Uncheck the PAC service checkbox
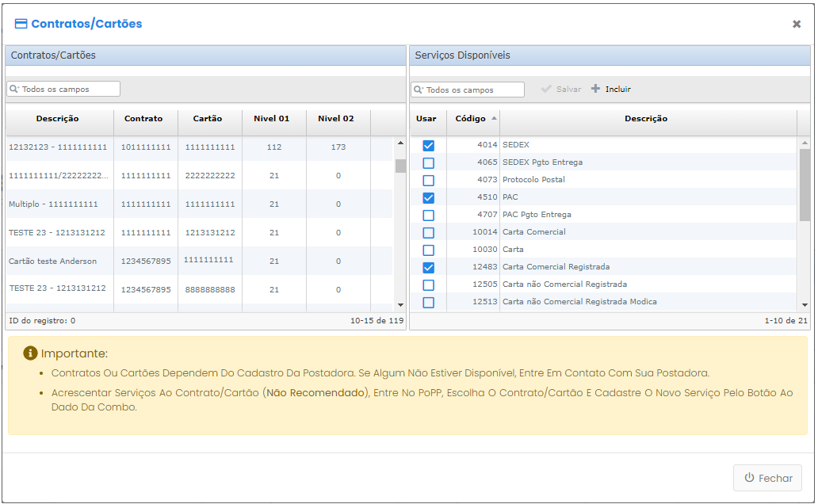 pyautogui.click(x=428, y=198)
